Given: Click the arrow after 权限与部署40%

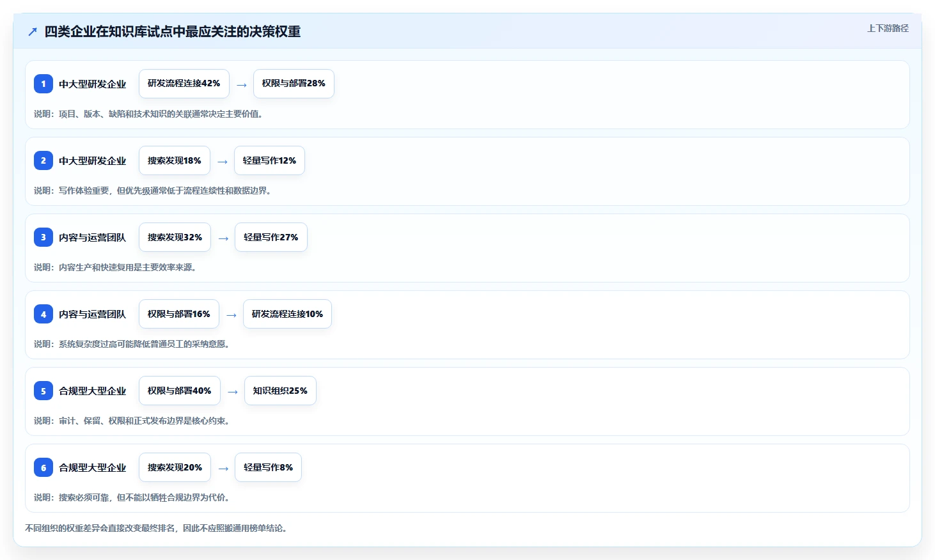Looking at the screenshot, I should point(233,391).
